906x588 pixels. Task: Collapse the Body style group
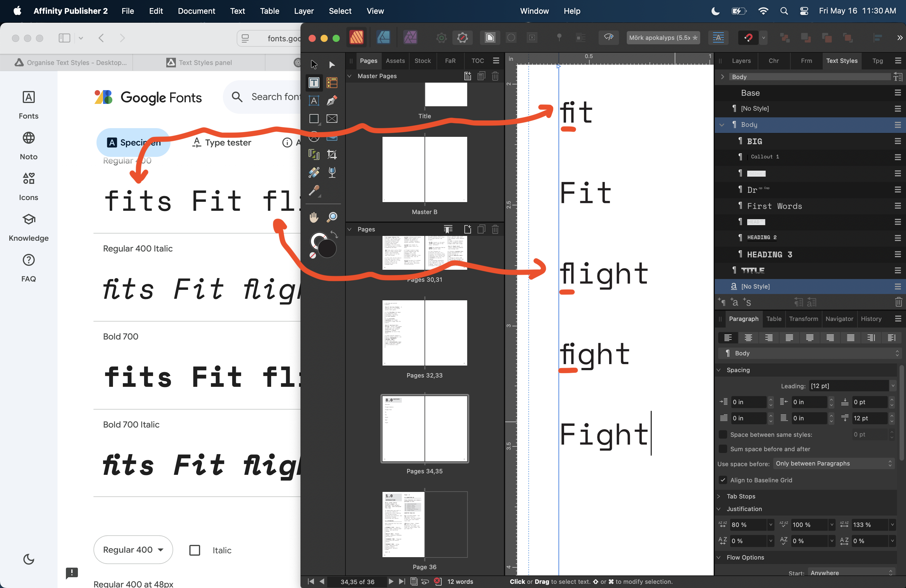(721, 125)
